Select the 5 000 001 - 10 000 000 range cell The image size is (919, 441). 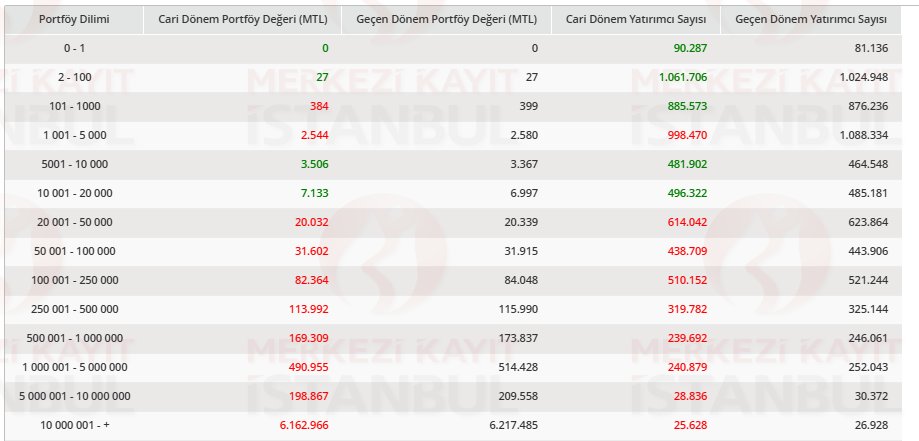pyautogui.click(x=74, y=396)
